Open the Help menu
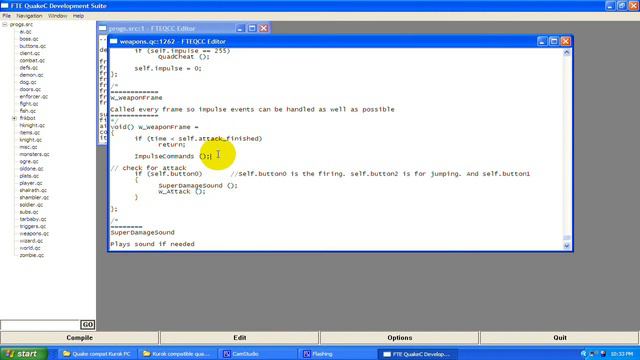 (78, 16)
